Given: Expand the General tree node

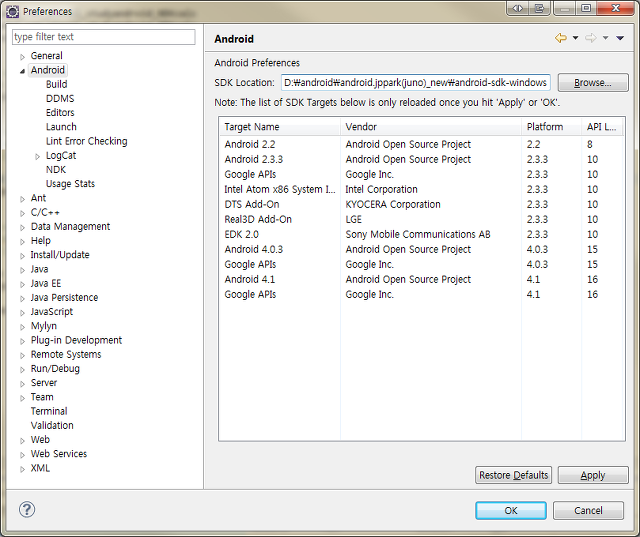Looking at the screenshot, I should pyautogui.click(x=22, y=57).
